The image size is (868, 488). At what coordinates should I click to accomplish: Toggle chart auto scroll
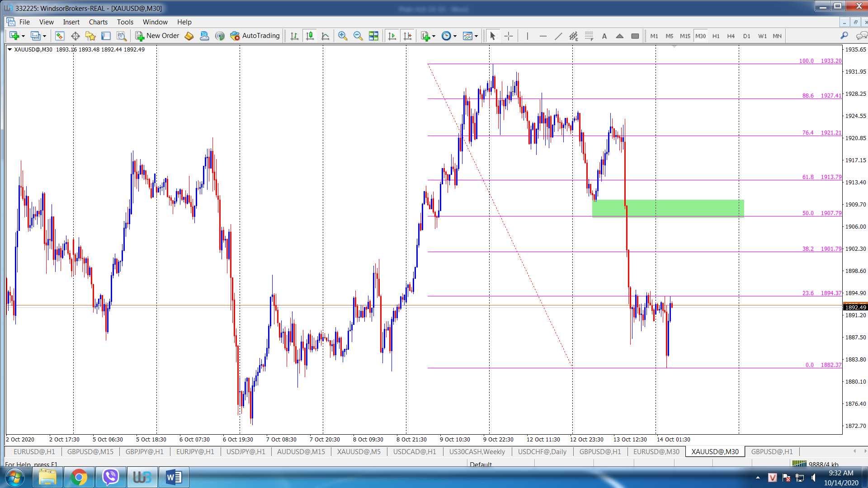point(392,36)
